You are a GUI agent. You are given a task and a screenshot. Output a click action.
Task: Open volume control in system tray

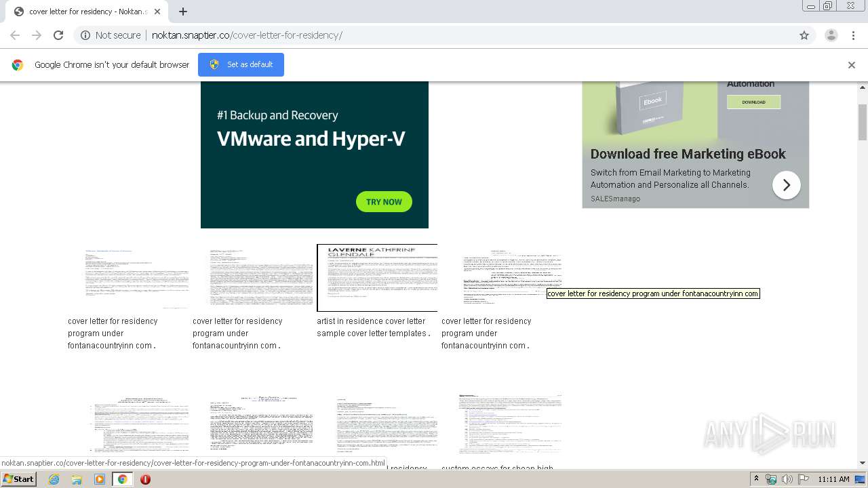pyautogui.click(x=787, y=479)
